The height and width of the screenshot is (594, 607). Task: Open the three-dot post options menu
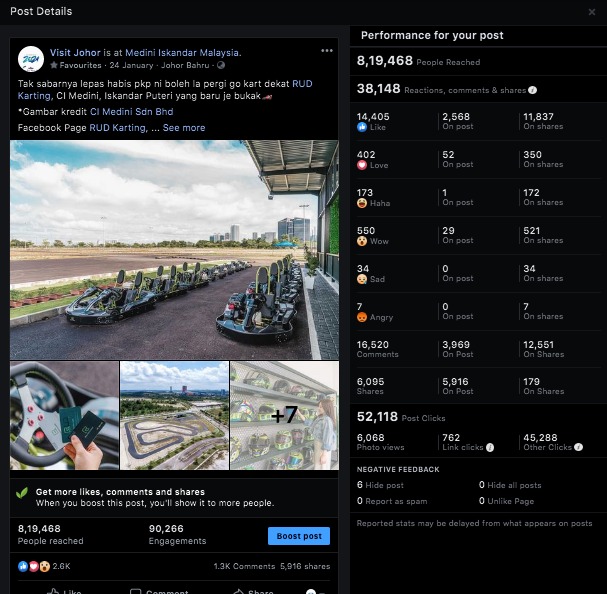click(x=327, y=51)
